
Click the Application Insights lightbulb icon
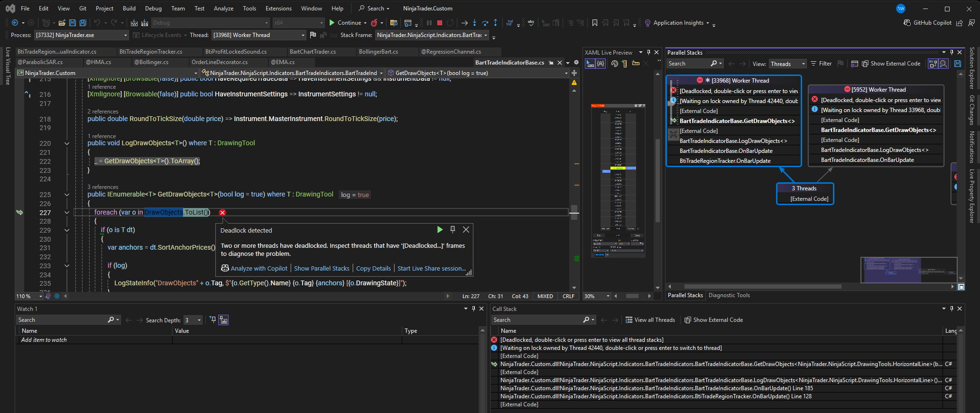click(x=647, y=23)
